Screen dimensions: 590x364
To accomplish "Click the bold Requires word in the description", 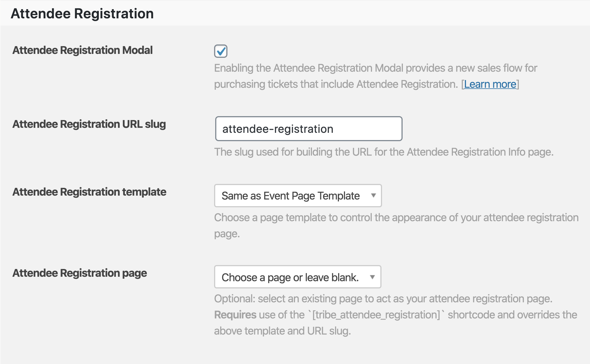I will pos(235,315).
